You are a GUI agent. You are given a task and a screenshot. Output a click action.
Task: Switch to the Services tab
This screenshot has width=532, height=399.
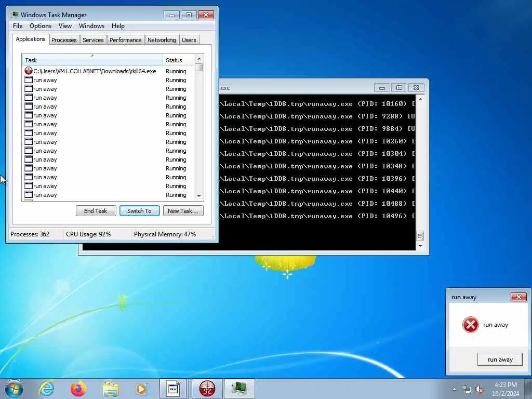point(93,40)
